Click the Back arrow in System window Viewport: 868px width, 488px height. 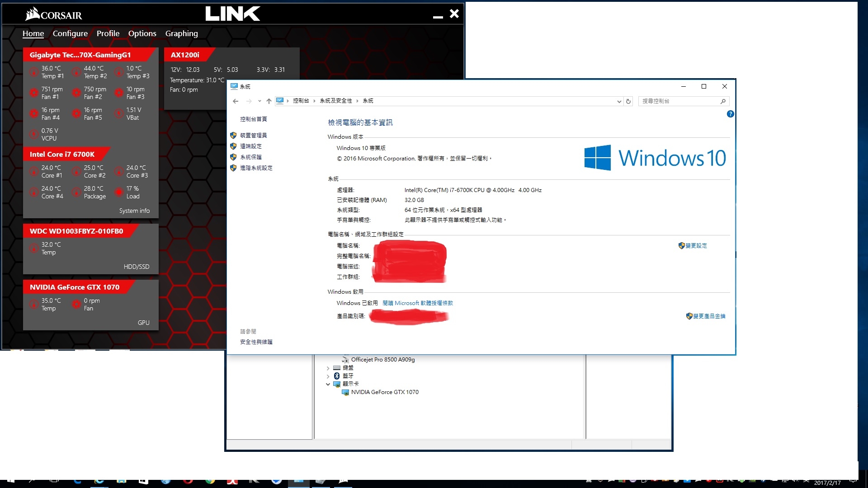click(236, 101)
